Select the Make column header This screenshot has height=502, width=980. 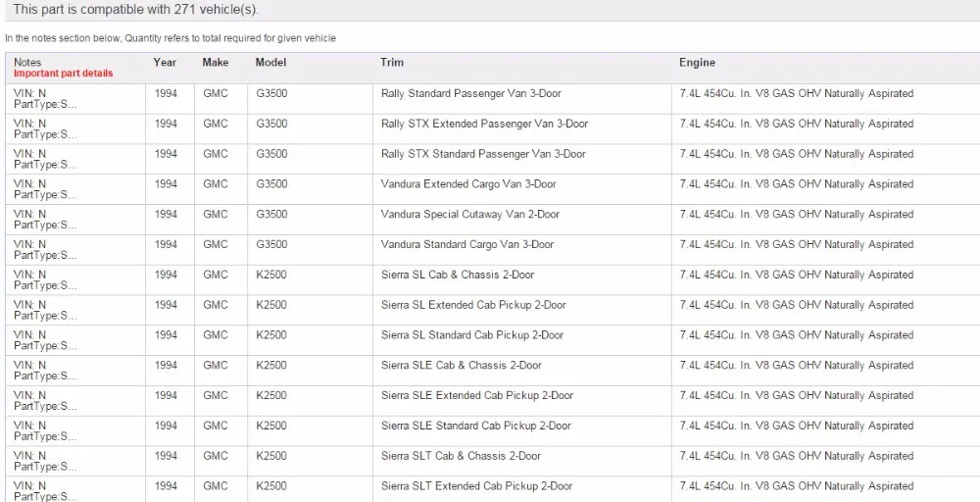[x=216, y=63]
